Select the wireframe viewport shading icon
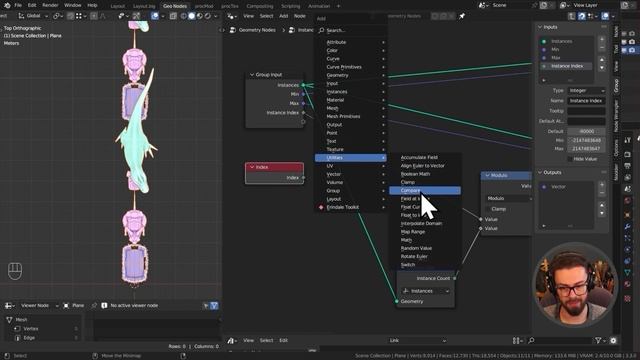This screenshot has height=360, width=640. tap(184, 16)
